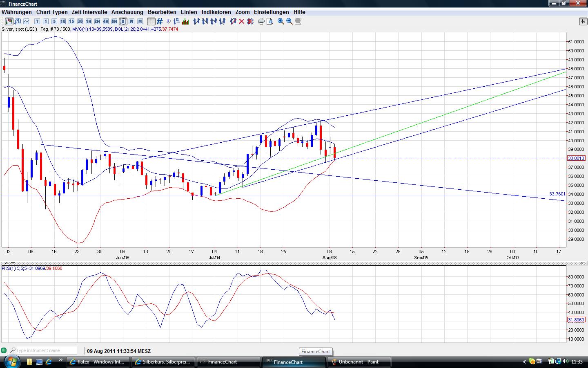The image size is (588, 368).
Task: Click the pin icon at toolbar right edge
Action: (583, 21)
